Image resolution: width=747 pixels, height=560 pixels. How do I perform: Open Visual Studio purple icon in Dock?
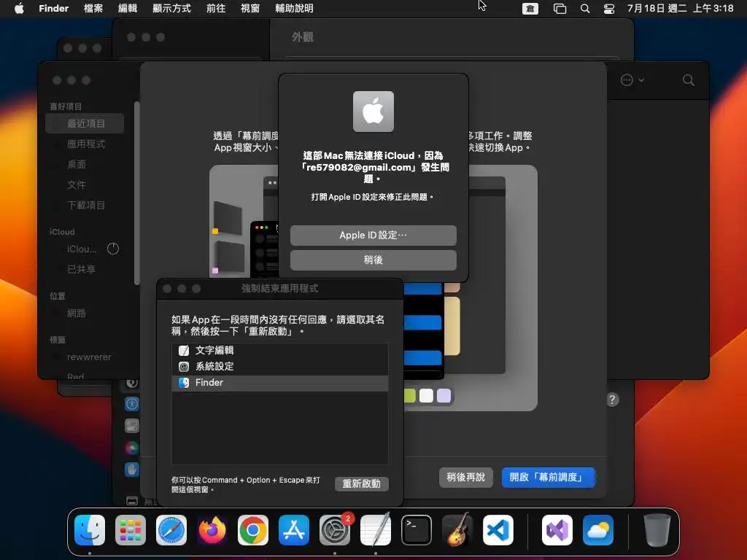(557, 530)
